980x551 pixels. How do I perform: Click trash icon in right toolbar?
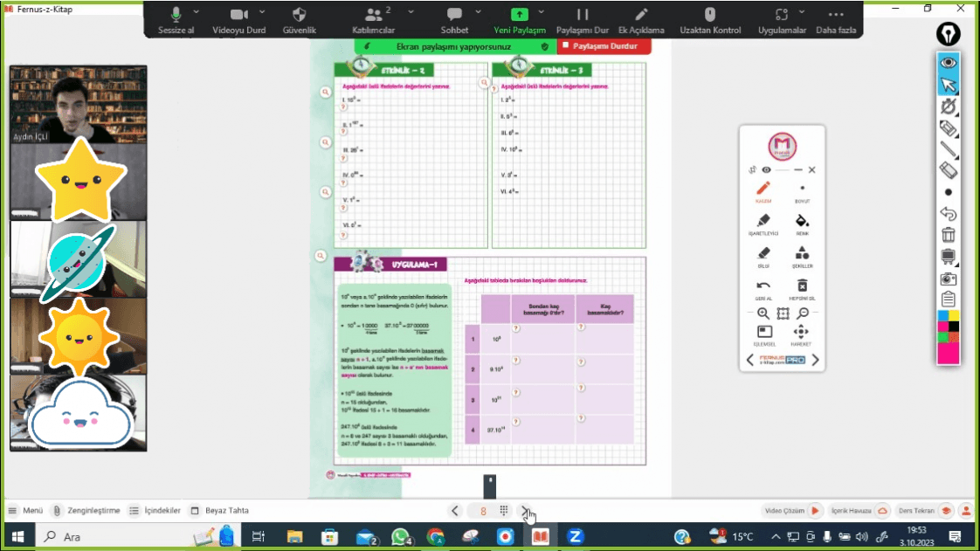point(949,235)
